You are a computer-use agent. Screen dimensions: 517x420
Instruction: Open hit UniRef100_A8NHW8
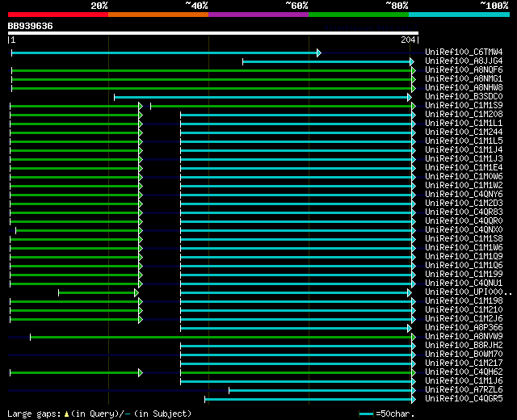pos(464,87)
